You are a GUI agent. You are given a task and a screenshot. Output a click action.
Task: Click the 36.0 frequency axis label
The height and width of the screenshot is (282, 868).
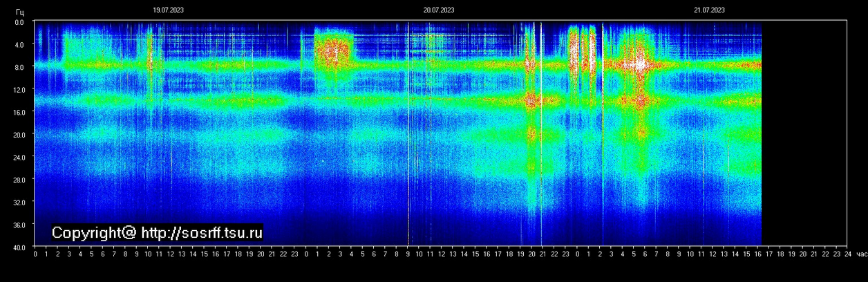[x=19, y=225]
